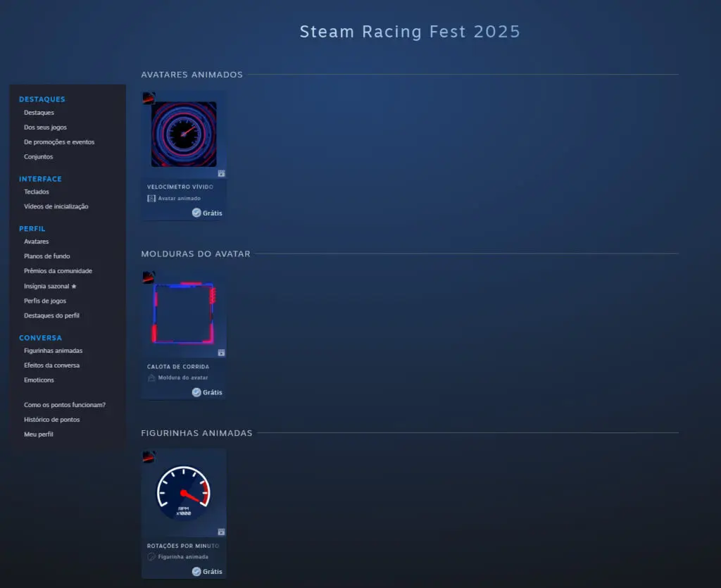Click the 'Figurinha animada' type label on the card
Screen dimensions: 721x588
183,557
